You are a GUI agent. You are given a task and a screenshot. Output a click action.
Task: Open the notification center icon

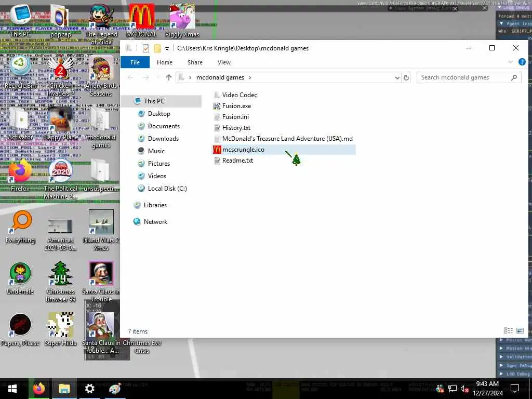[515, 389]
